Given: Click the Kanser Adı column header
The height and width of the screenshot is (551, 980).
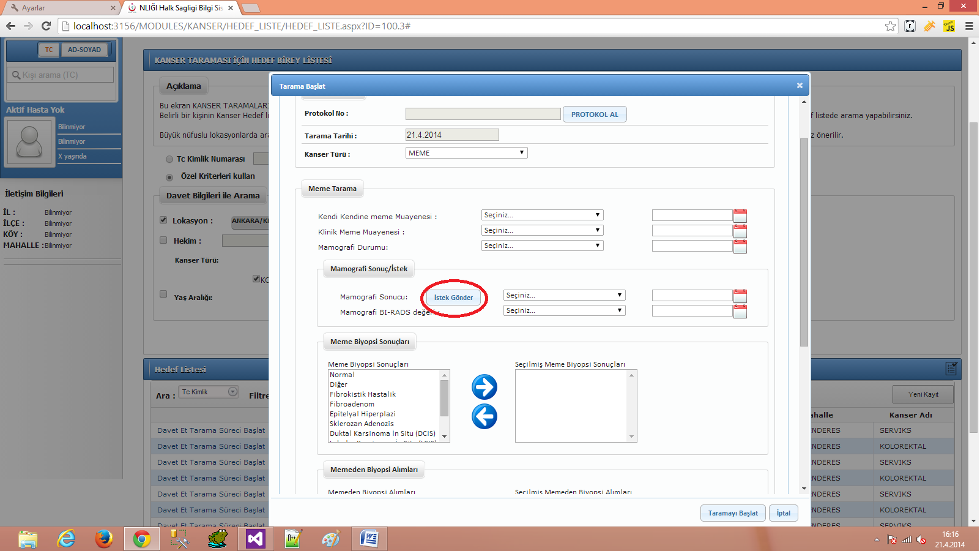Looking at the screenshot, I should pyautogui.click(x=911, y=415).
